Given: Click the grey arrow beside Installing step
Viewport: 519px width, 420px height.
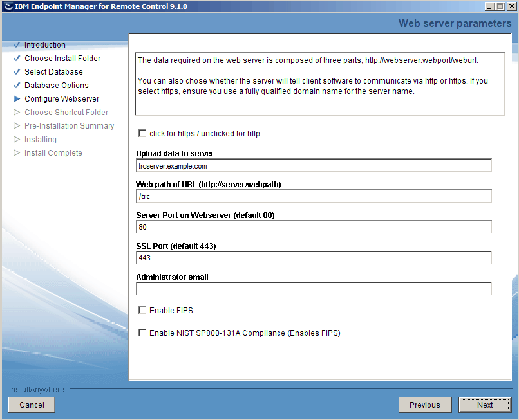Looking at the screenshot, I should click(17, 139).
